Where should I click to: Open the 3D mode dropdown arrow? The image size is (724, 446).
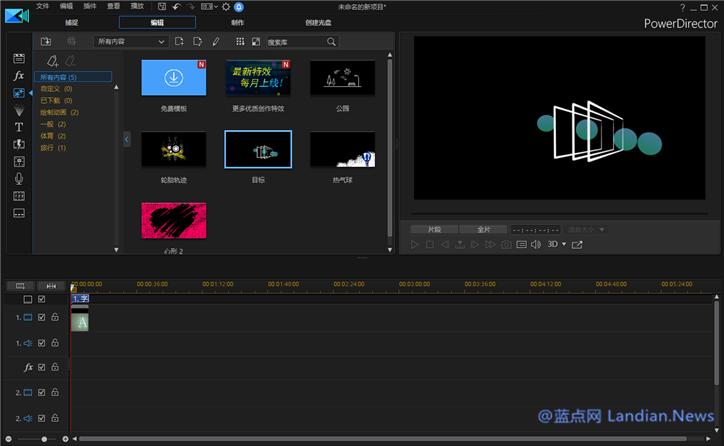[564, 244]
